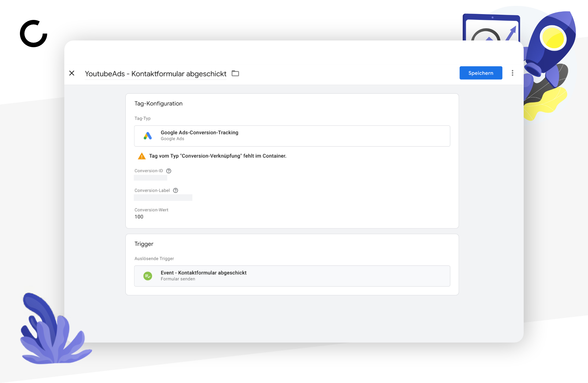
Task: Click the Auslösende Trigger label
Action: click(x=154, y=259)
